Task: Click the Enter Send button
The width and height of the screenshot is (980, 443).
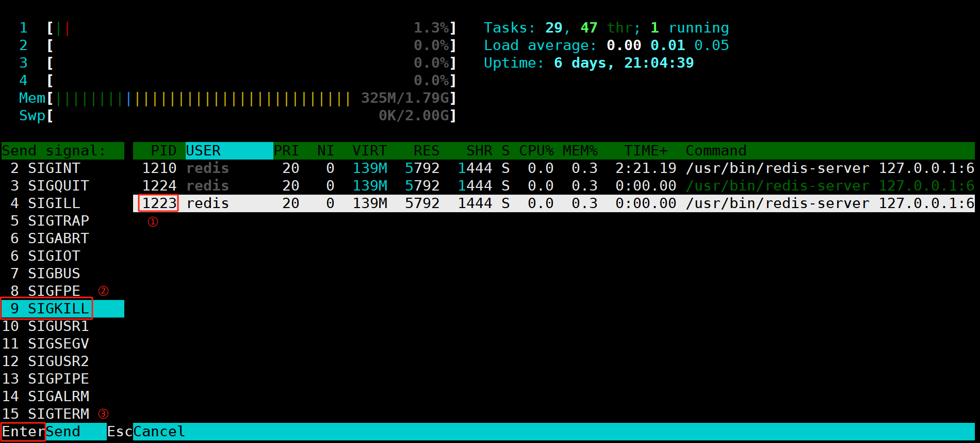Action: point(41,432)
